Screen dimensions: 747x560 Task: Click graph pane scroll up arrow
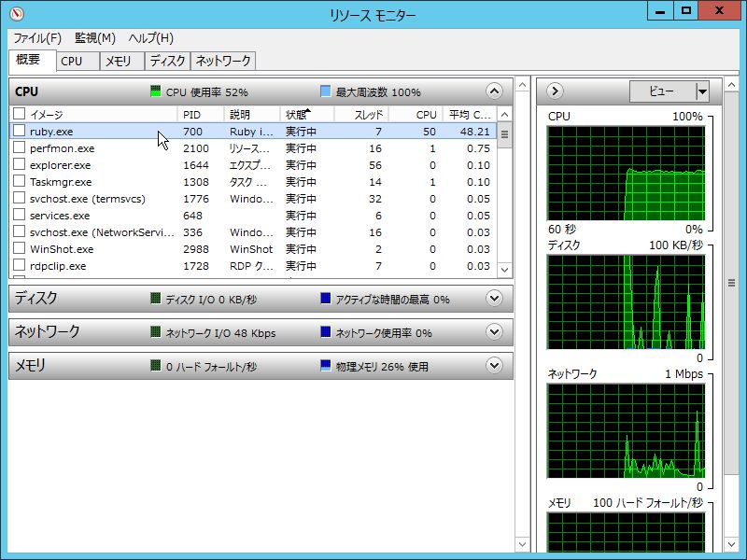tap(731, 85)
